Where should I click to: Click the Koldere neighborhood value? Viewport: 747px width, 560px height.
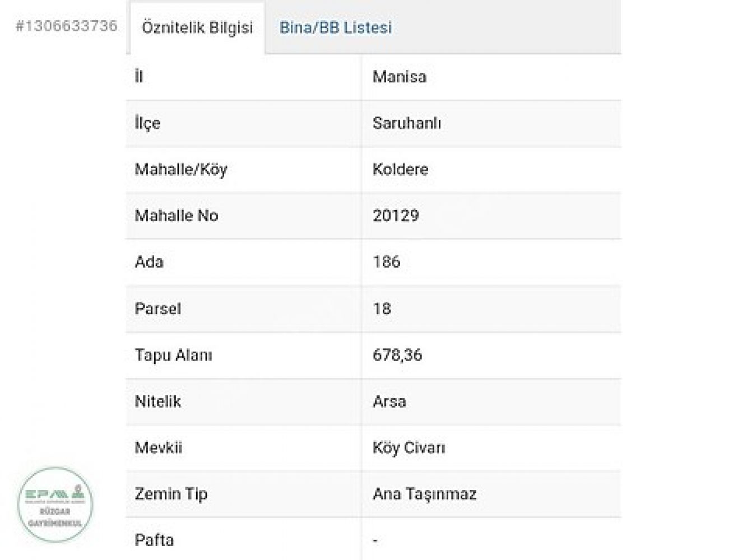400,169
